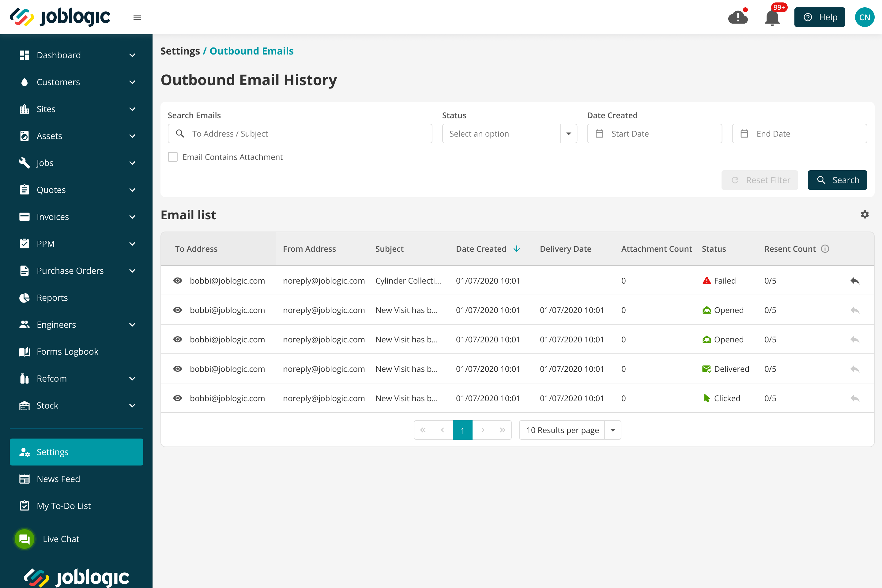Click the search magnifier in Search Emails
This screenshot has height=588, width=882.
click(180, 134)
